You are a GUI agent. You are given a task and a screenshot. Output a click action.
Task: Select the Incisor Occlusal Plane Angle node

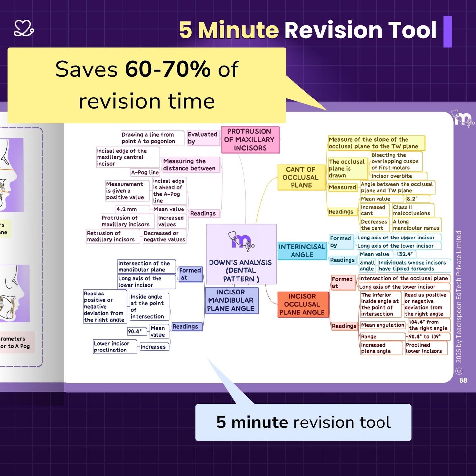[302, 304]
